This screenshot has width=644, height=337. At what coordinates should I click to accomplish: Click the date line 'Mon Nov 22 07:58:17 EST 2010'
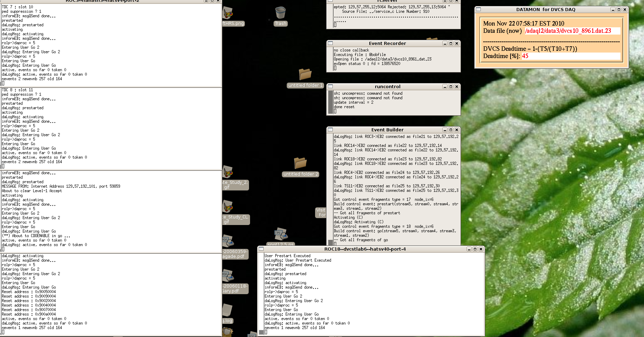tap(524, 24)
